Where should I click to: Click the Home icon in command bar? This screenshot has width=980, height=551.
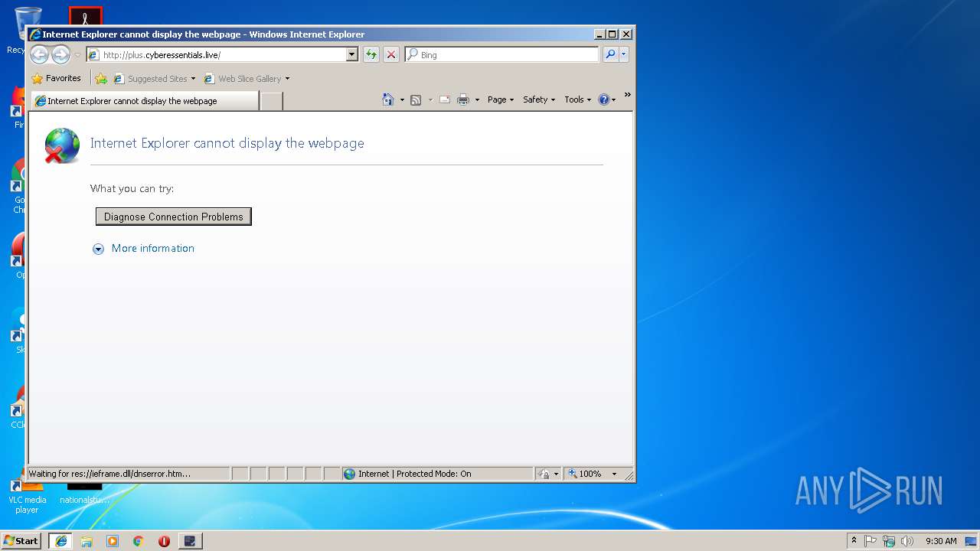pyautogui.click(x=388, y=99)
